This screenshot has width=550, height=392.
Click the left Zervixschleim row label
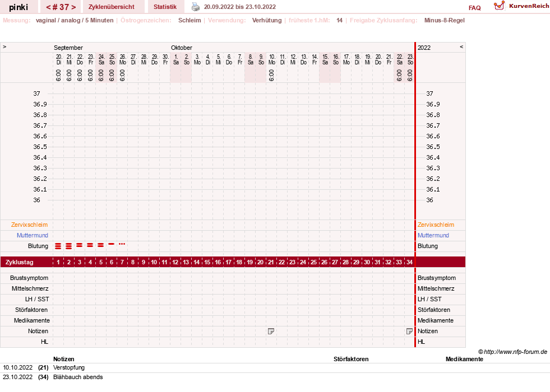pyautogui.click(x=30, y=225)
